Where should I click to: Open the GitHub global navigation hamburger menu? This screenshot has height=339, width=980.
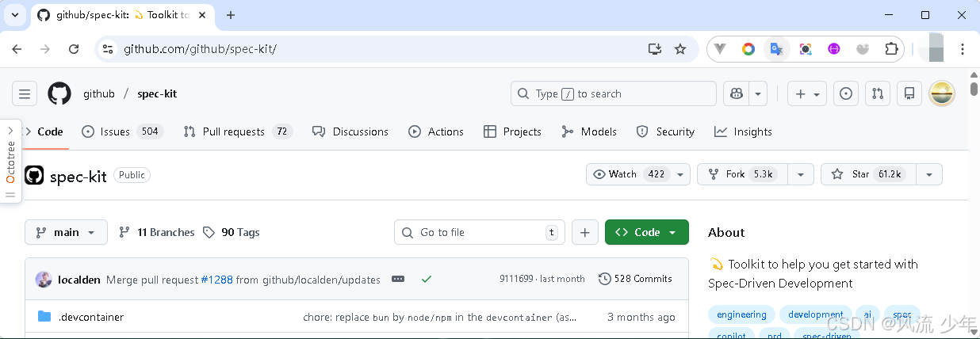25,93
